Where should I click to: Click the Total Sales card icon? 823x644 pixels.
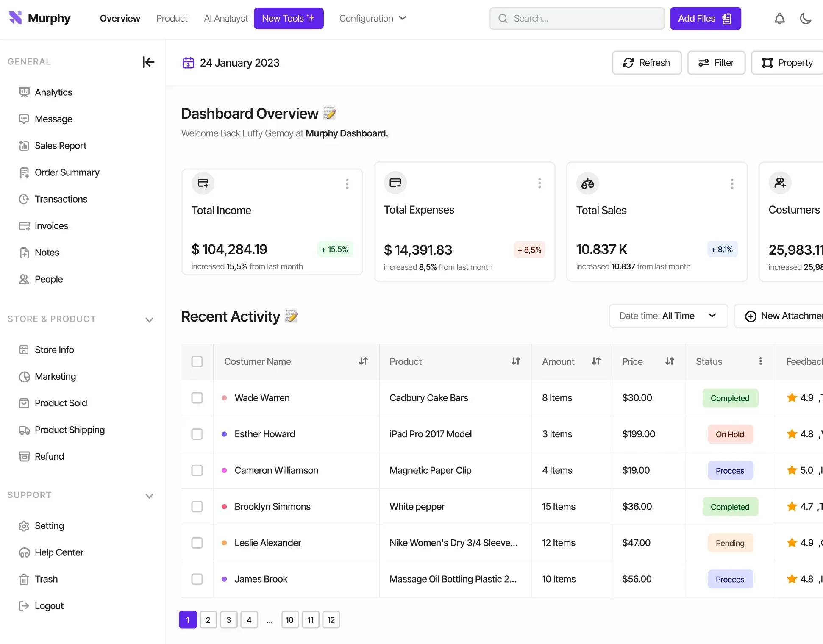pos(587,183)
